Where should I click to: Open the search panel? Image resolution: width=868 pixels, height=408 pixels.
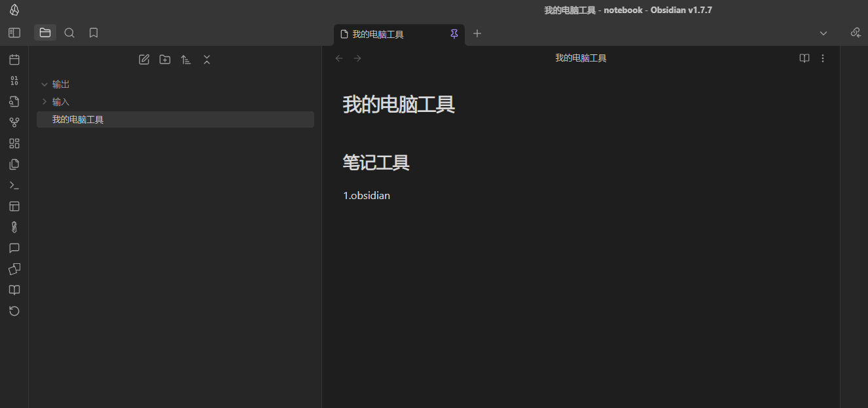click(69, 33)
